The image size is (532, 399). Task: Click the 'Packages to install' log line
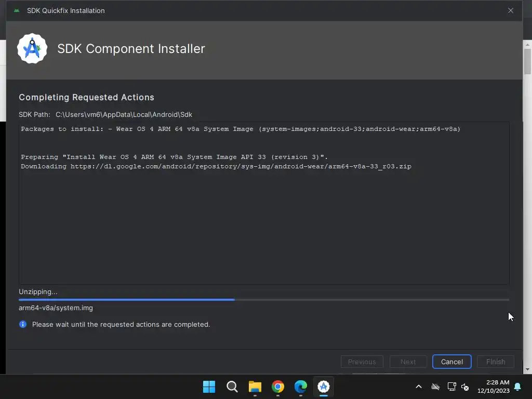tap(241, 129)
